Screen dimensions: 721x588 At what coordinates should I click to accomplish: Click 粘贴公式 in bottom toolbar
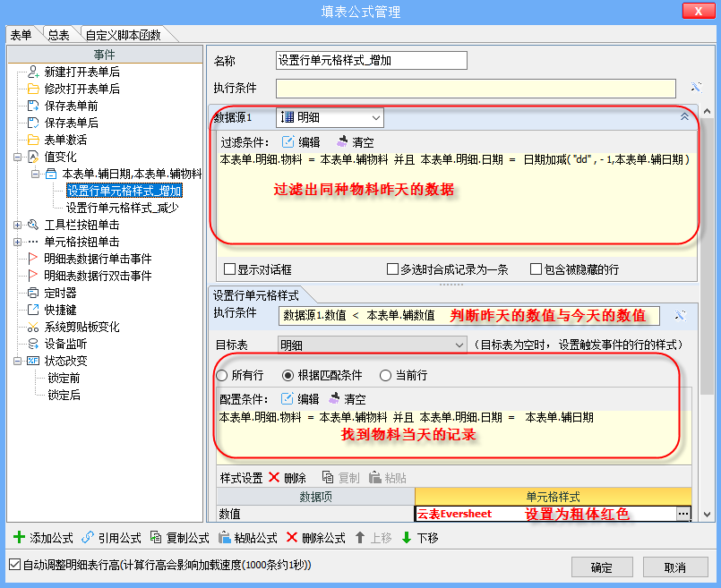[248, 538]
